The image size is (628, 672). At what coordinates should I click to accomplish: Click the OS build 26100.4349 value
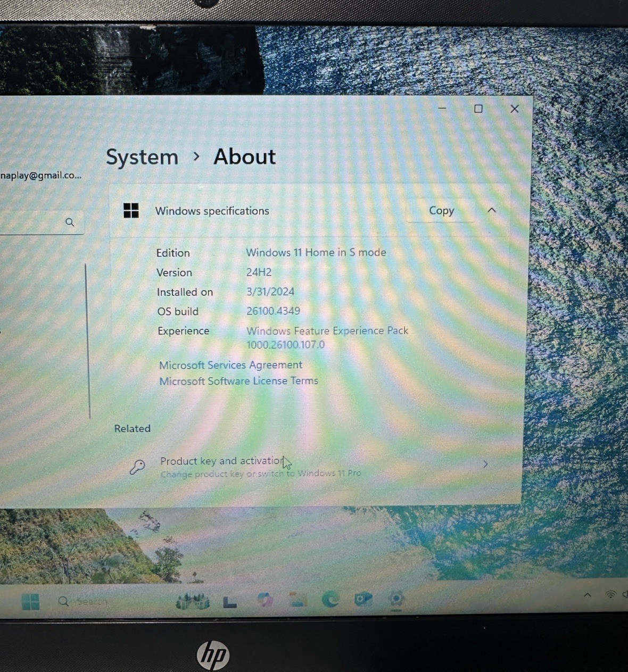[x=273, y=311]
